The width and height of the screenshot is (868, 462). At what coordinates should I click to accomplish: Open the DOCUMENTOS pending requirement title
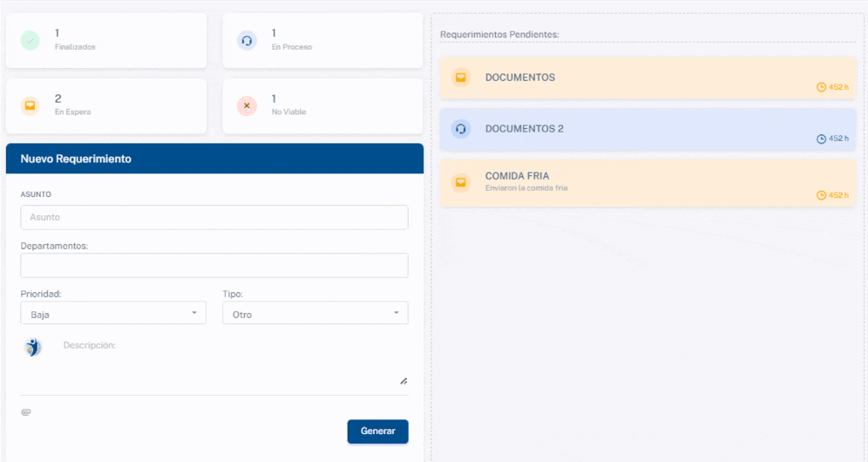[519, 78]
